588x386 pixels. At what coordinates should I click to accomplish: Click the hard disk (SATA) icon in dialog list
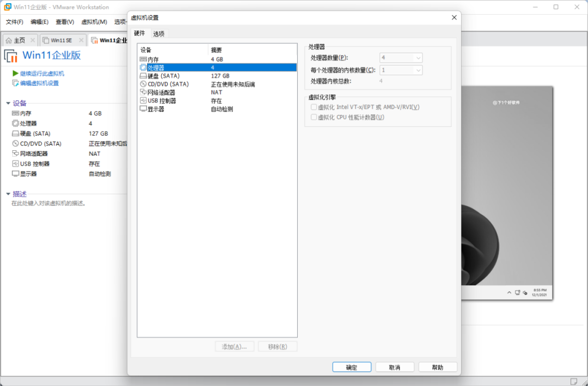click(143, 76)
